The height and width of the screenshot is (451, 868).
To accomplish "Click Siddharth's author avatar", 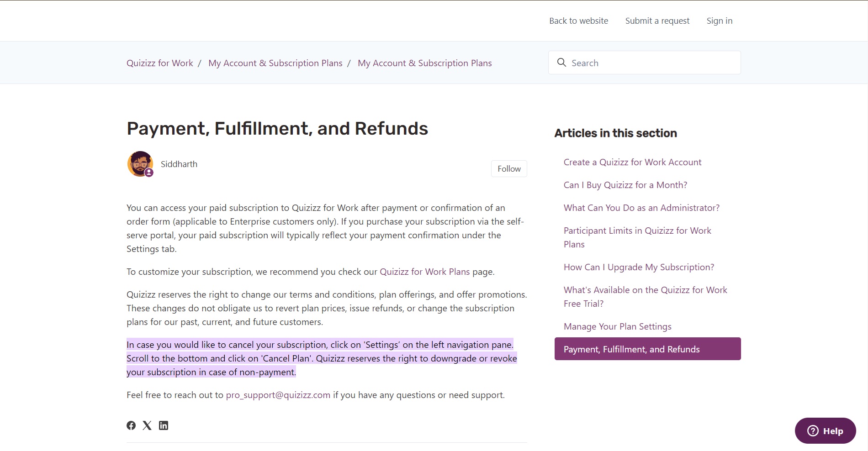I will 140,164.
